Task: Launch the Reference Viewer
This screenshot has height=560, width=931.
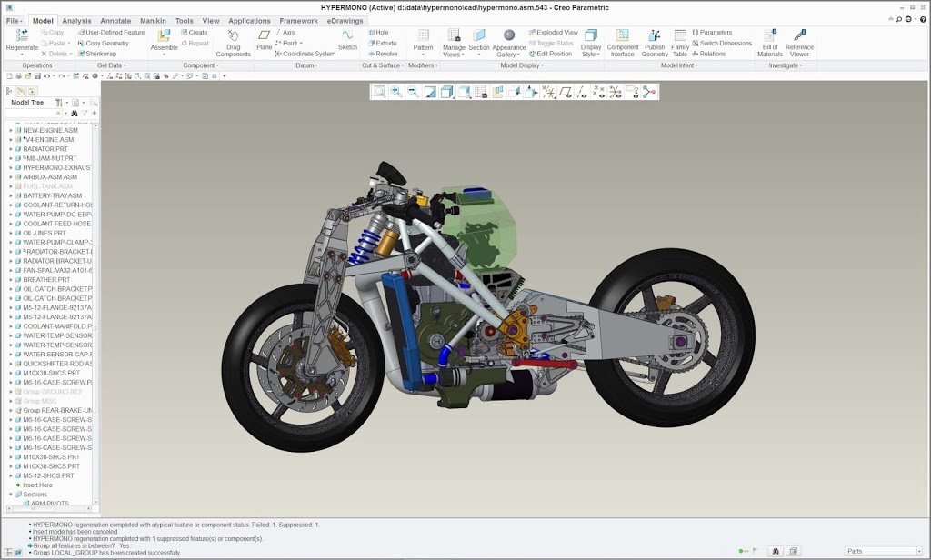Action: point(799,36)
